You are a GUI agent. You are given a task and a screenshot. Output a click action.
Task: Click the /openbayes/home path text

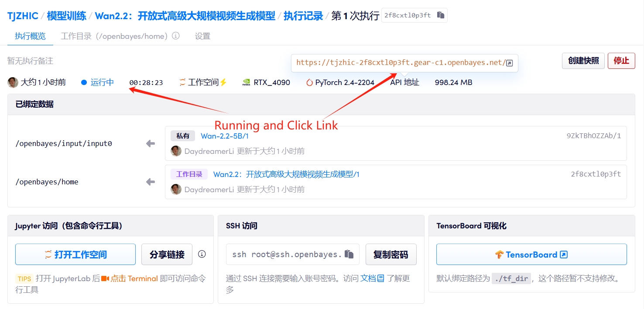click(47, 182)
